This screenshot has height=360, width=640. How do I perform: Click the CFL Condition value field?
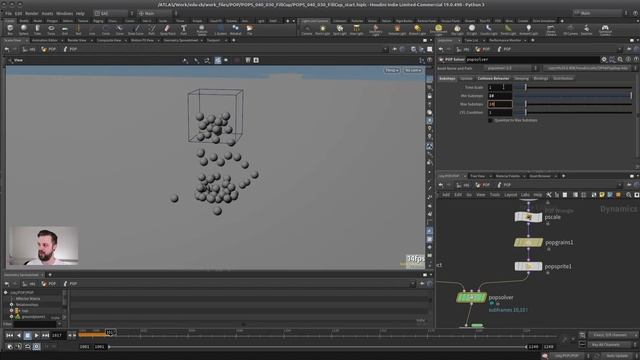pos(500,113)
